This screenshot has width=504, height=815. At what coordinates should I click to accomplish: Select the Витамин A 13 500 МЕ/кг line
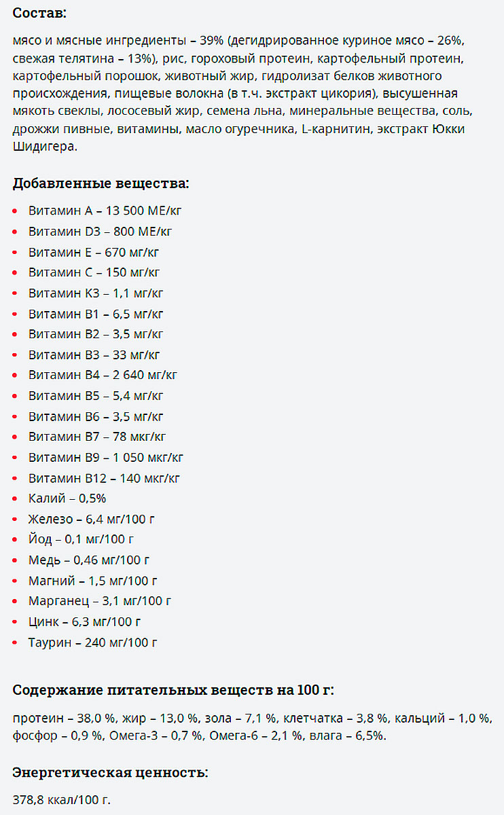coord(105,211)
